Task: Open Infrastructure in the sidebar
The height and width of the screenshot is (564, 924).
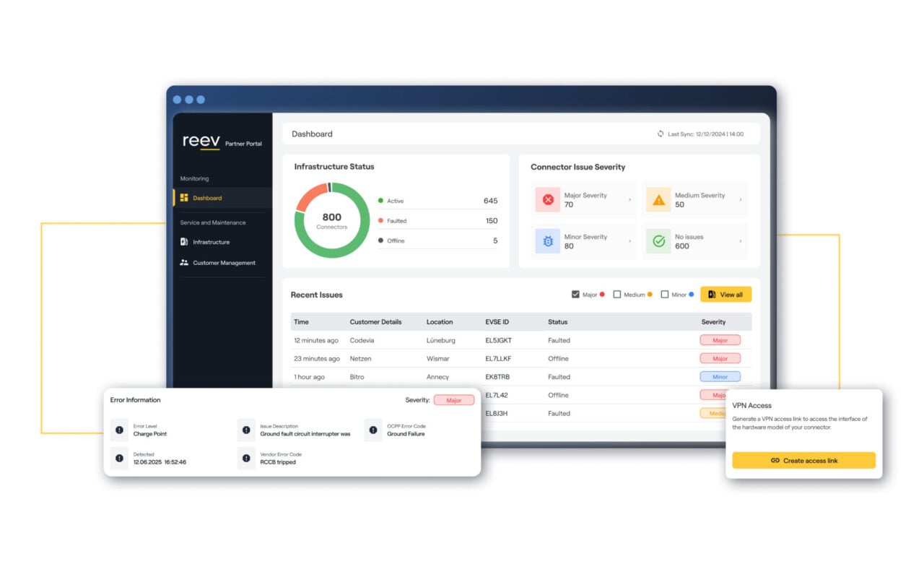Action: (211, 242)
